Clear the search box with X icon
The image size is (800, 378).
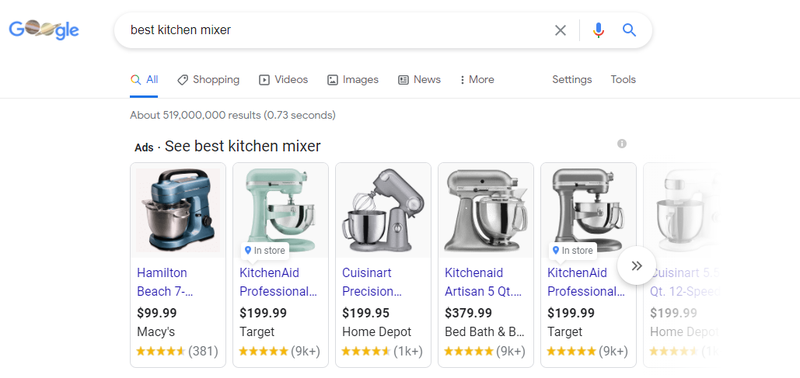pos(560,31)
